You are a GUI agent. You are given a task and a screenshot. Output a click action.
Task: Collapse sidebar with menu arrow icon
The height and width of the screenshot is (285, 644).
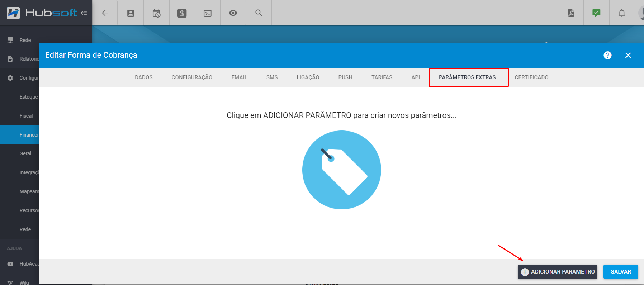click(x=84, y=13)
